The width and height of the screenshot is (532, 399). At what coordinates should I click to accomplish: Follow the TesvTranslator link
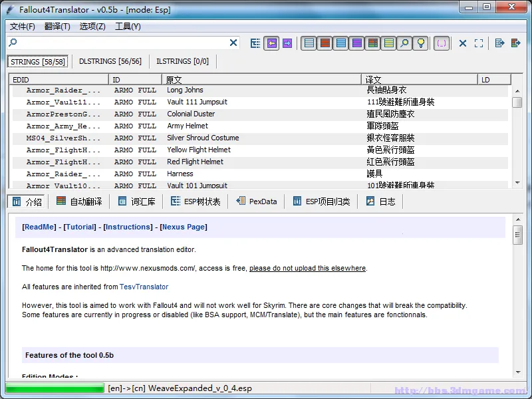pyautogui.click(x=144, y=287)
